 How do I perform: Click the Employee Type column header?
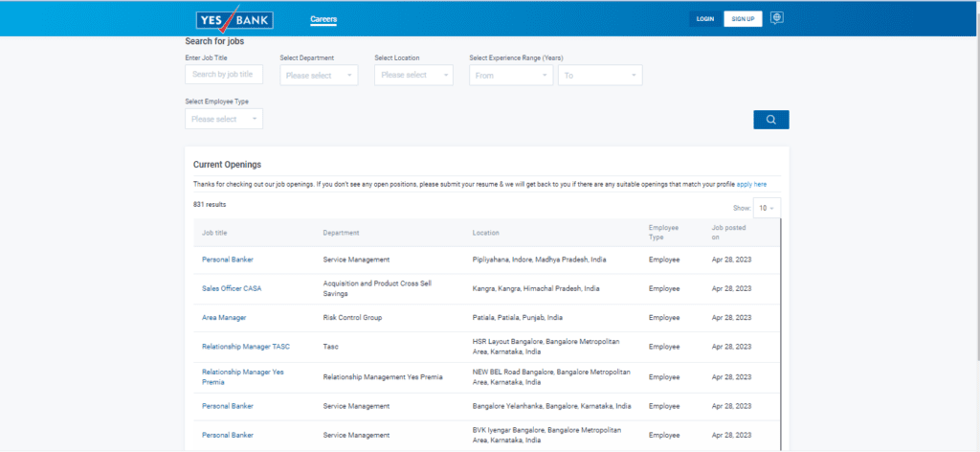(x=663, y=233)
